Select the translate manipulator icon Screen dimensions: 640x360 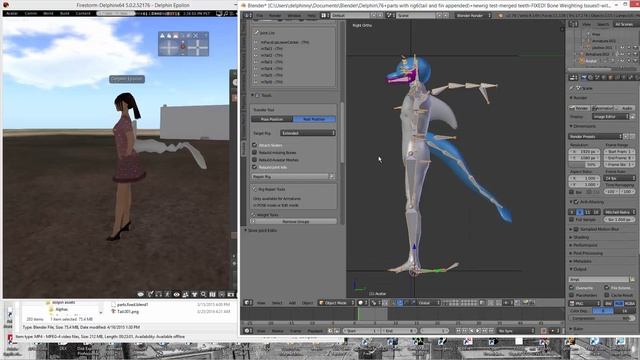(x=400, y=303)
